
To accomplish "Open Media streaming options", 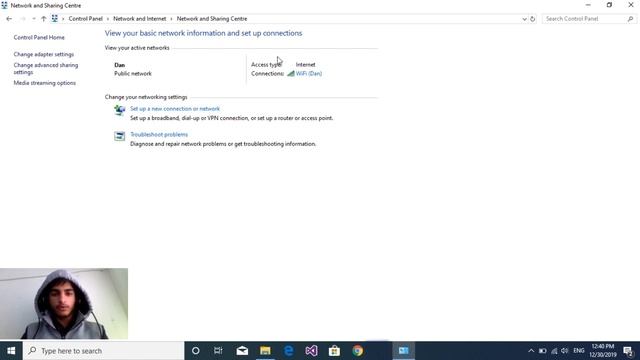I will pyautogui.click(x=44, y=83).
